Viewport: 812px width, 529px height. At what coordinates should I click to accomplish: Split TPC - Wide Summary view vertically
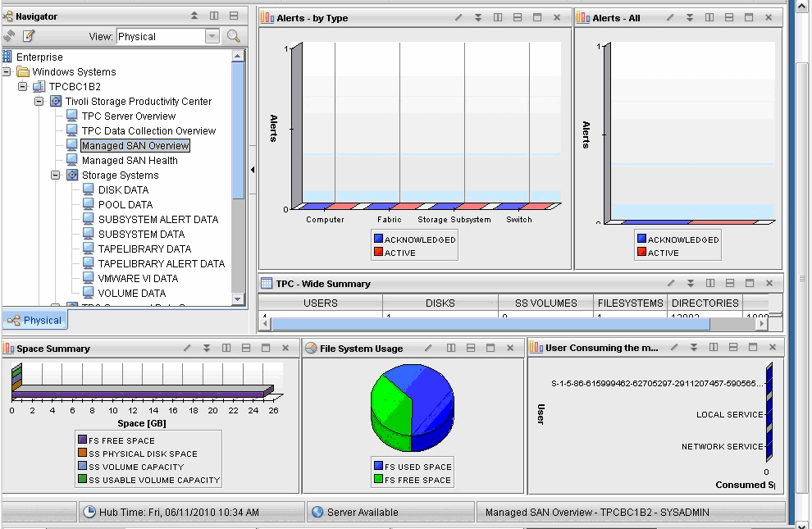[x=710, y=283]
